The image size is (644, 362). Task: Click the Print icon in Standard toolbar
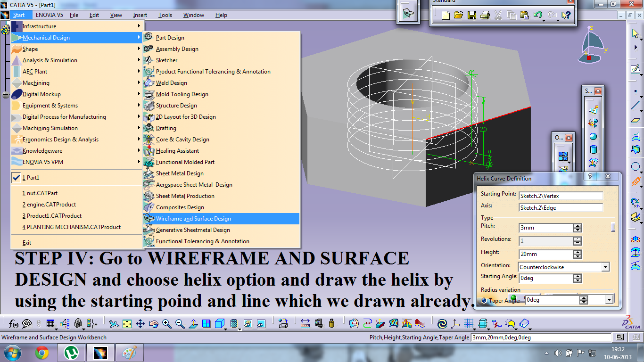(485, 16)
